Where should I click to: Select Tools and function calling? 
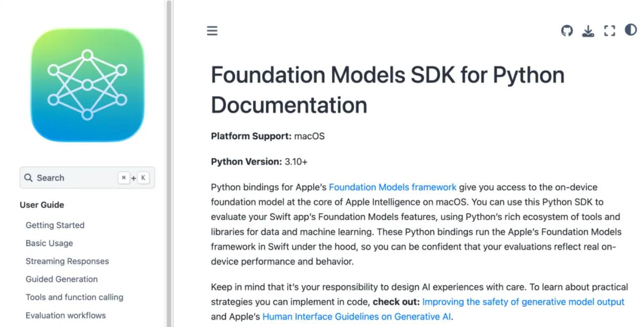pyautogui.click(x=74, y=297)
